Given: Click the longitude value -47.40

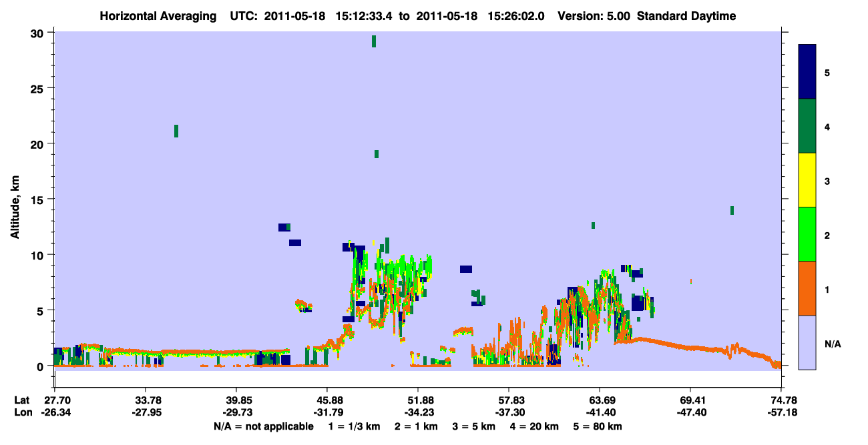Looking at the screenshot, I should tap(690, 413).
